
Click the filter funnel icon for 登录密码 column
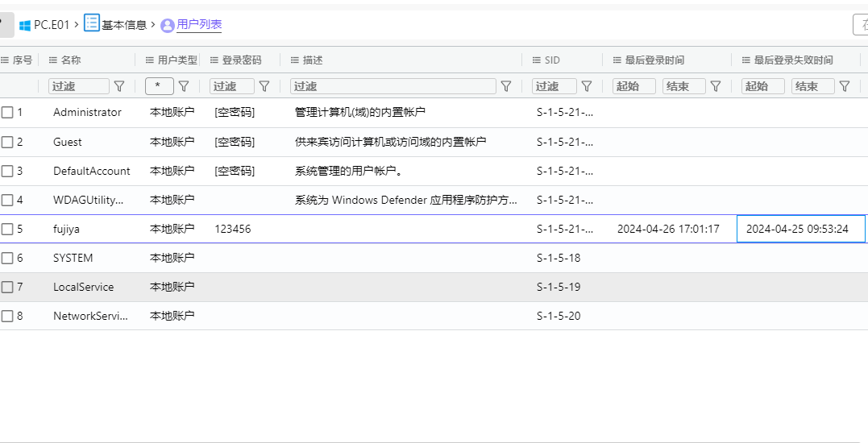coord(264,86)
